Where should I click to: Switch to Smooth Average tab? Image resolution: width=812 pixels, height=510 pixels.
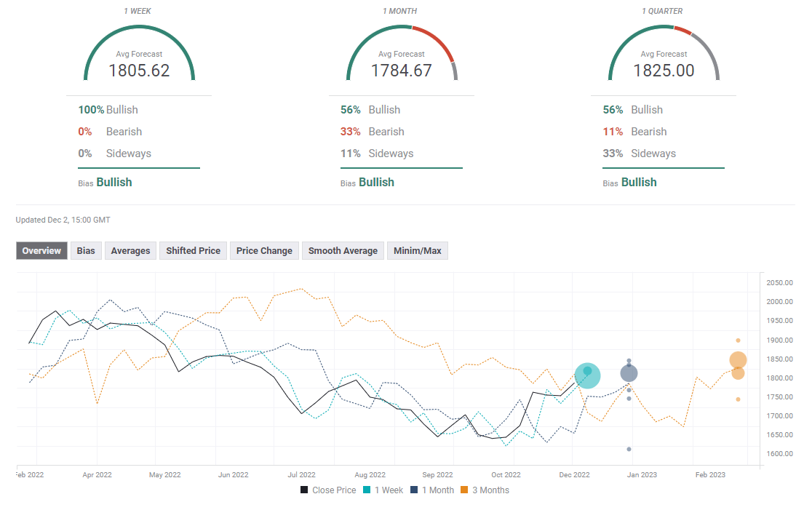point(343,251)
